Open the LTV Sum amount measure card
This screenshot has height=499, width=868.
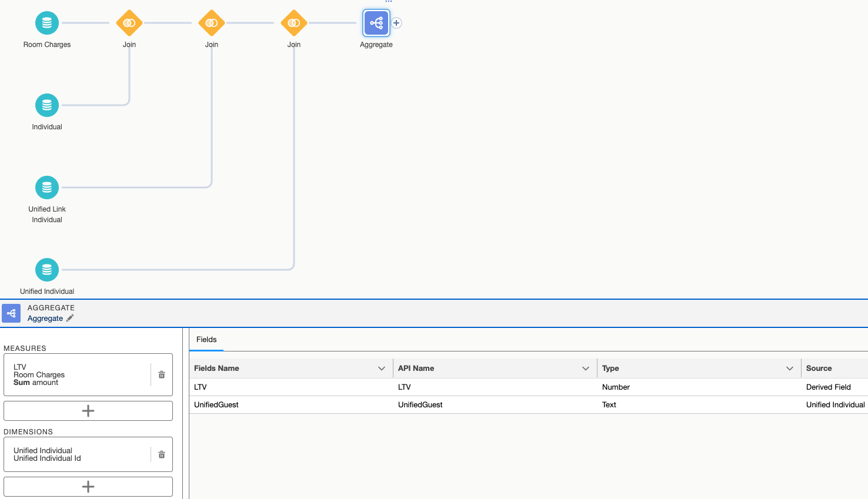click(76, 374)
